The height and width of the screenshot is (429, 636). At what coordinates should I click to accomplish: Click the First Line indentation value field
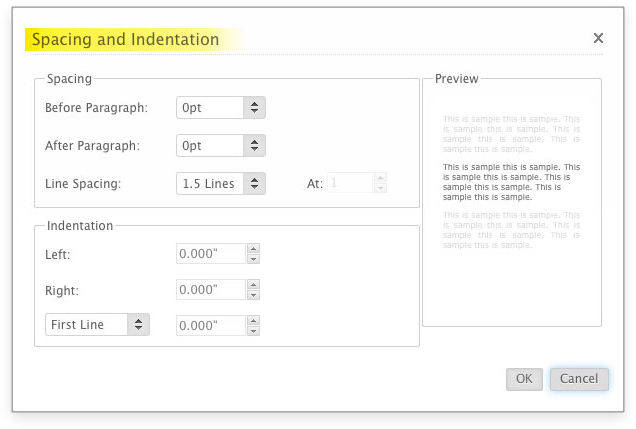click(211, 326)
